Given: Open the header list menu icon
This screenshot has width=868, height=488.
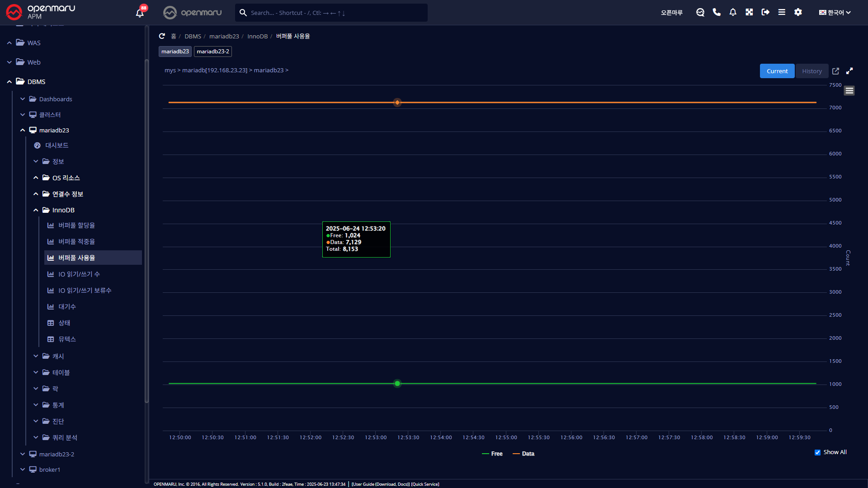Looking at the screenshot, I should pos(782,12).
